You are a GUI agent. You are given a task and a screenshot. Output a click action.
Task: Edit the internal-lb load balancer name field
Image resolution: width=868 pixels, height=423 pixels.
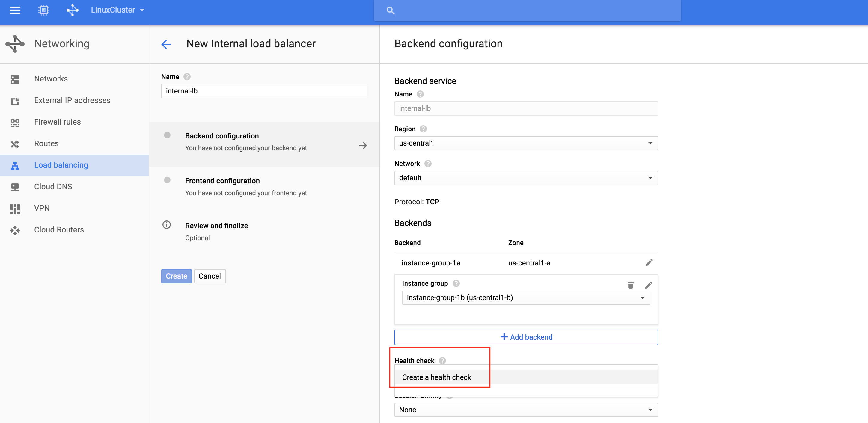click(x=264, y=91)
